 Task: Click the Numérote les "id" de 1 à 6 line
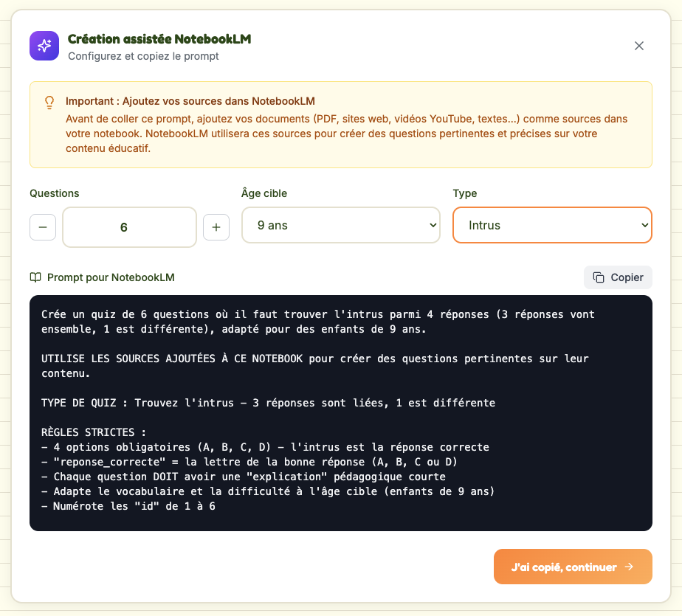[128, 507]
